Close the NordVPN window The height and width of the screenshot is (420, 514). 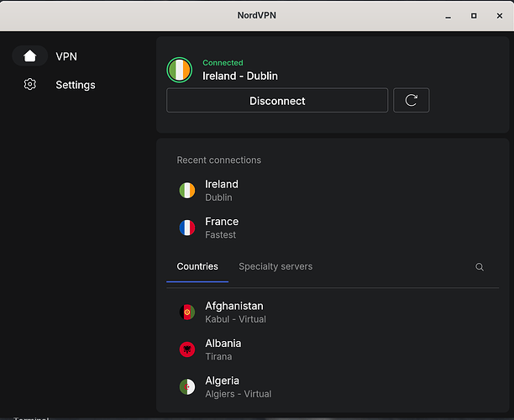pyautogui.click(x=500, y=16)
